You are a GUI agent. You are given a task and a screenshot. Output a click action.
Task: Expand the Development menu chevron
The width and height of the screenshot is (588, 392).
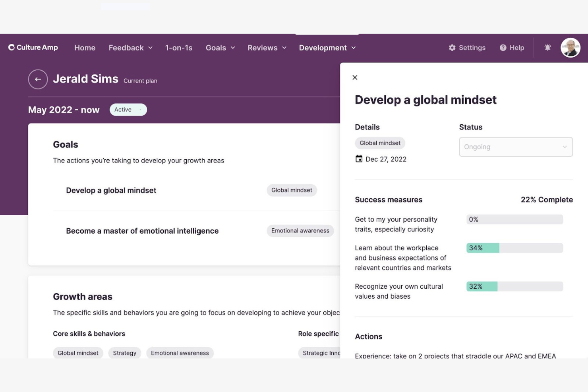pyautogui.click(x=354, y=48)
